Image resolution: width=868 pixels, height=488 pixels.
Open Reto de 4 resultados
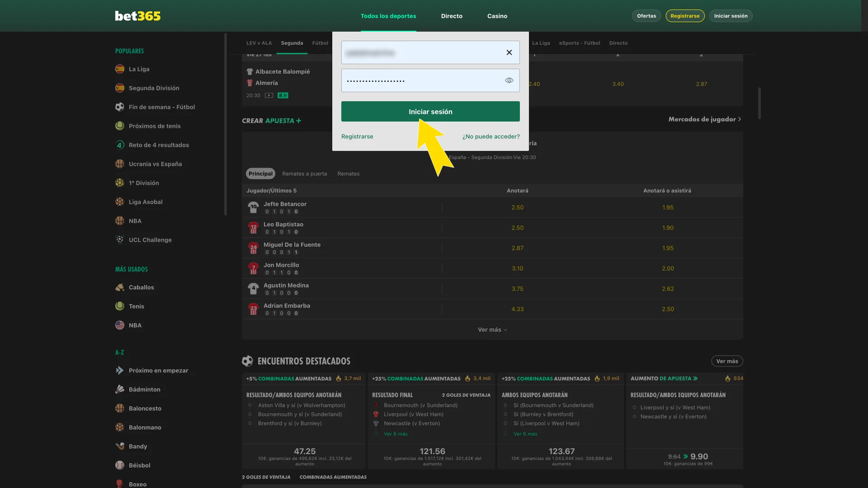(159, 145)
